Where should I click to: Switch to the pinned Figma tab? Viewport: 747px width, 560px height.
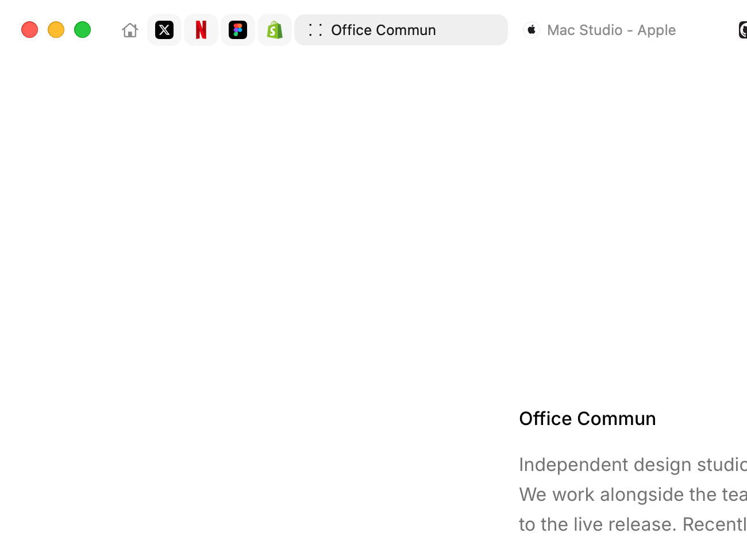238,30
